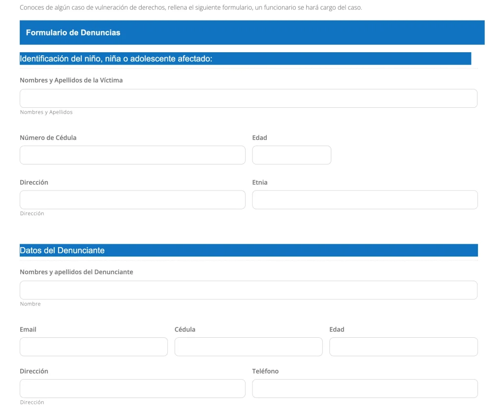Click the victim's Dirección input field
The image size is (504, 420).
pos(132,200)
